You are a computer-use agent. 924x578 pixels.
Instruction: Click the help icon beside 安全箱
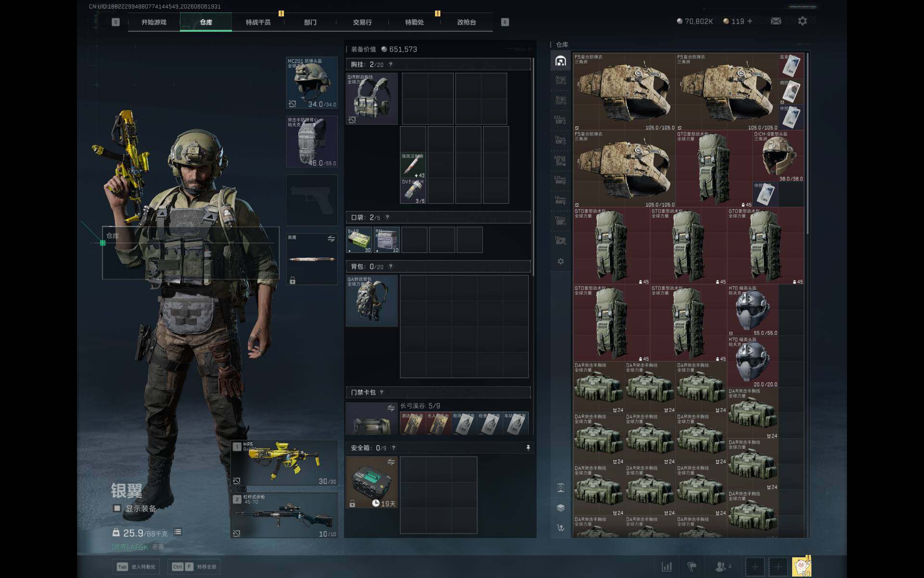pyautogui.click(x=393, y=448)
